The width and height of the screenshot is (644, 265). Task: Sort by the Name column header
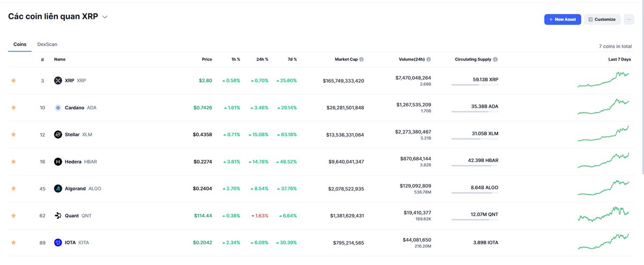pos(60,60)
